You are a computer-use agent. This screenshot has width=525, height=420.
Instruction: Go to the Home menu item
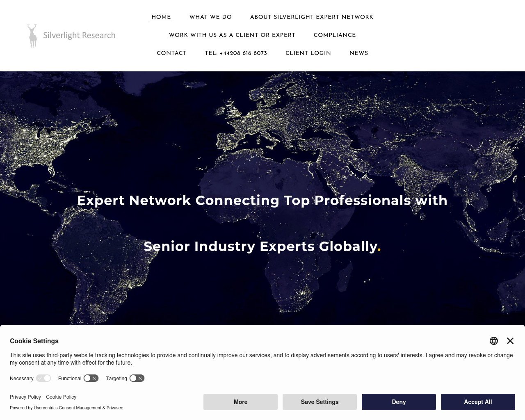161,17
